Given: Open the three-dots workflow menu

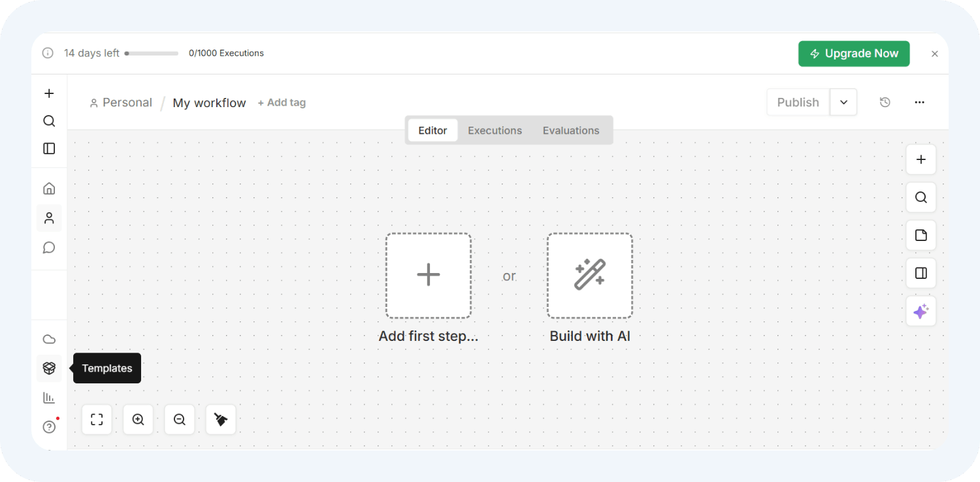Looking at the screenshot, I should pos(919,103).
